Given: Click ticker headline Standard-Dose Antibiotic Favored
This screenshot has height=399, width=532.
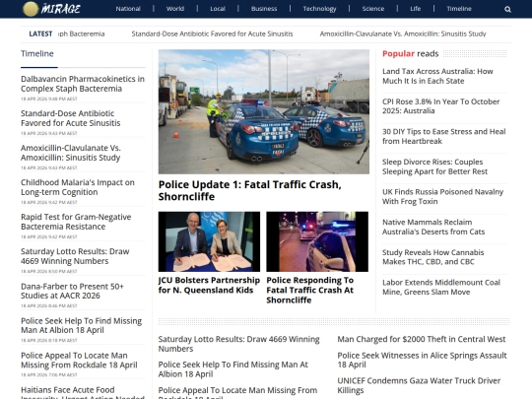Looking at the screenshot, I should [212, 33].
